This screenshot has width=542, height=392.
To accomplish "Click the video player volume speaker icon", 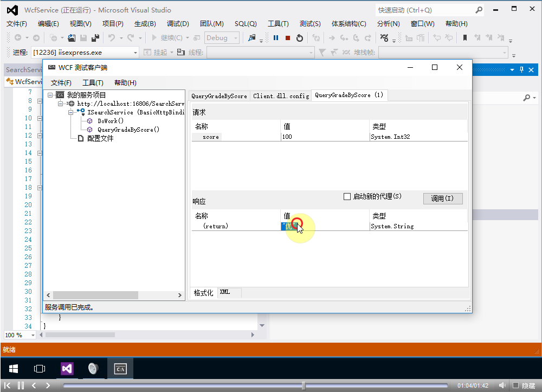I will [x=502, y=385].
